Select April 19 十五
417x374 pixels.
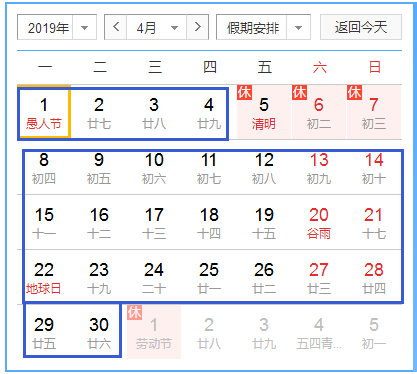264,223
